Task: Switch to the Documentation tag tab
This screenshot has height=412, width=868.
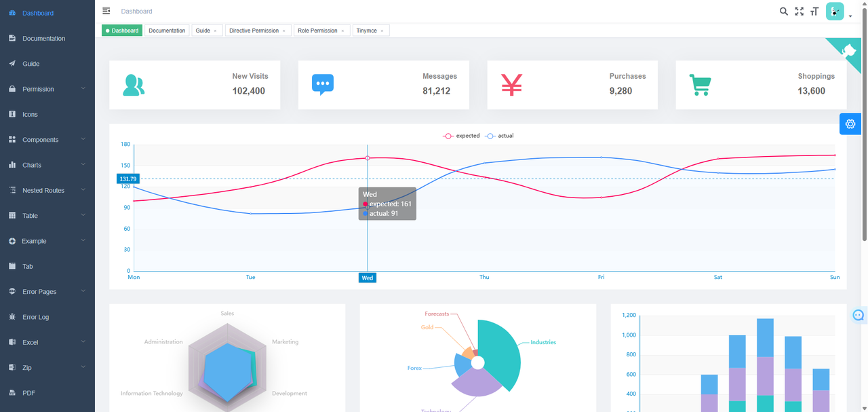Action: point(167,31)
